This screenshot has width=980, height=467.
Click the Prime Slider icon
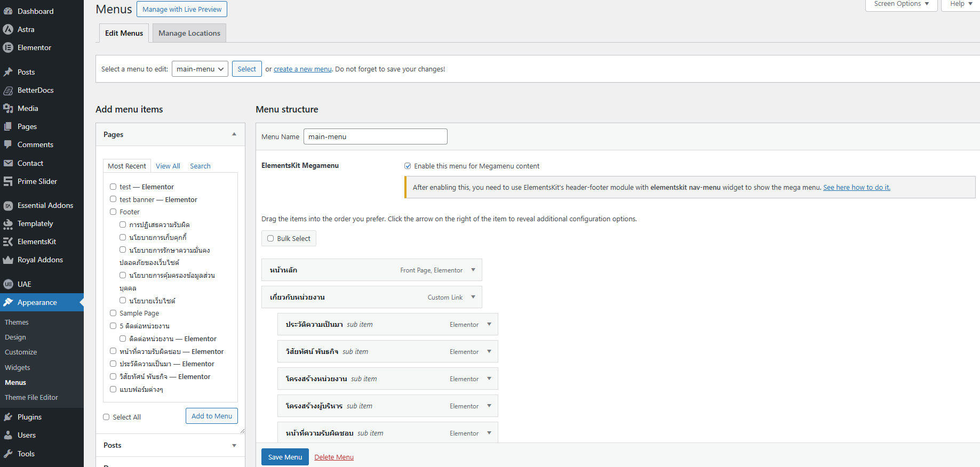(8, 181)
